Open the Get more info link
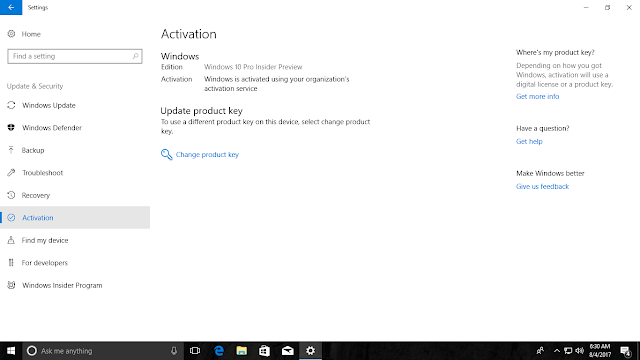The width and height of the screenshot is (640, 360). click(538, 96)
